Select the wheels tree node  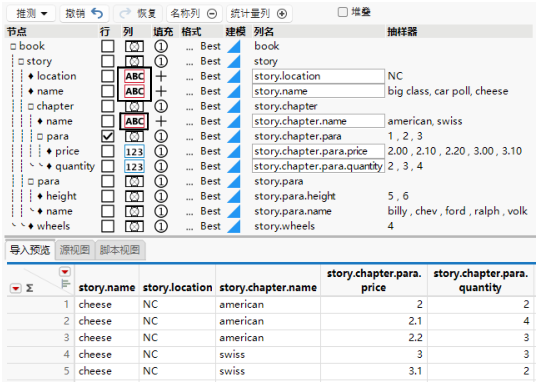pyautogui.click(x=53, y=226)
